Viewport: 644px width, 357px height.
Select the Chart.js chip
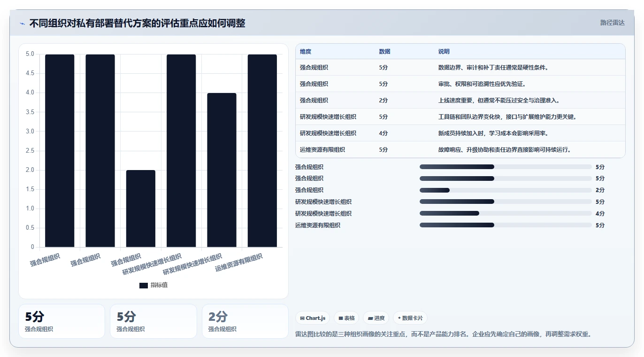tap(313, 318)
